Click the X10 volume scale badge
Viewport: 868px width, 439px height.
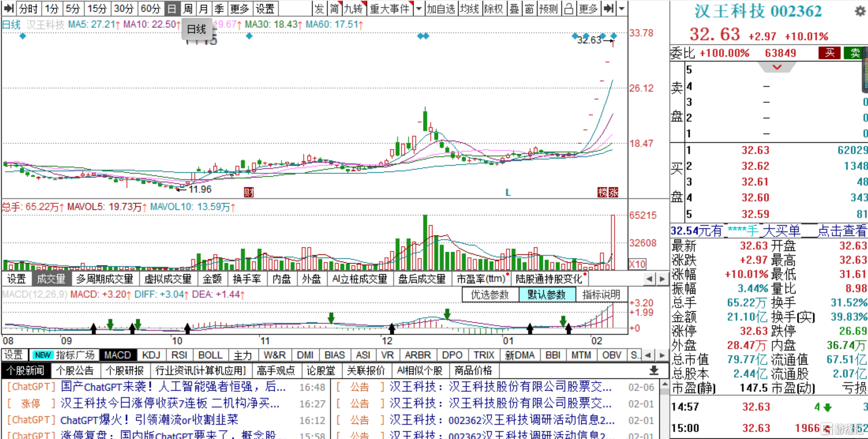pos(638,264)
